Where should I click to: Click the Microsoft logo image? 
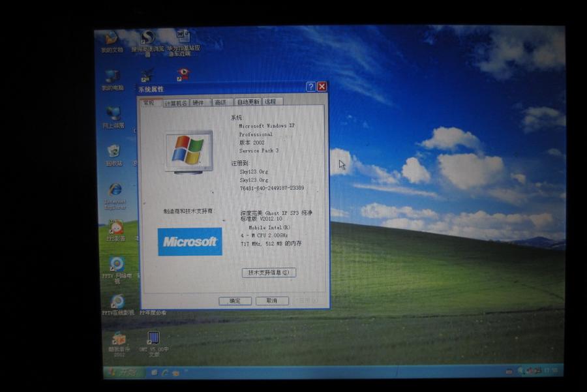190,242
